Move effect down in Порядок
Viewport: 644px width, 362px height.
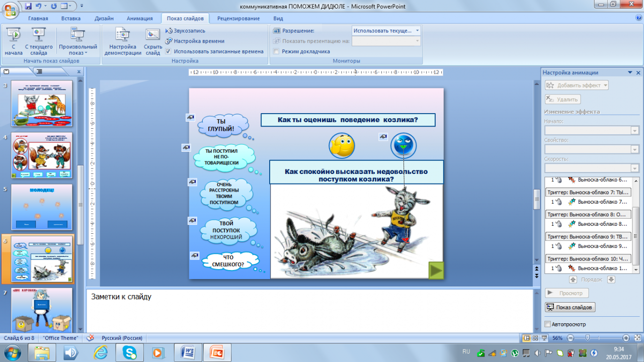[611, 280]
